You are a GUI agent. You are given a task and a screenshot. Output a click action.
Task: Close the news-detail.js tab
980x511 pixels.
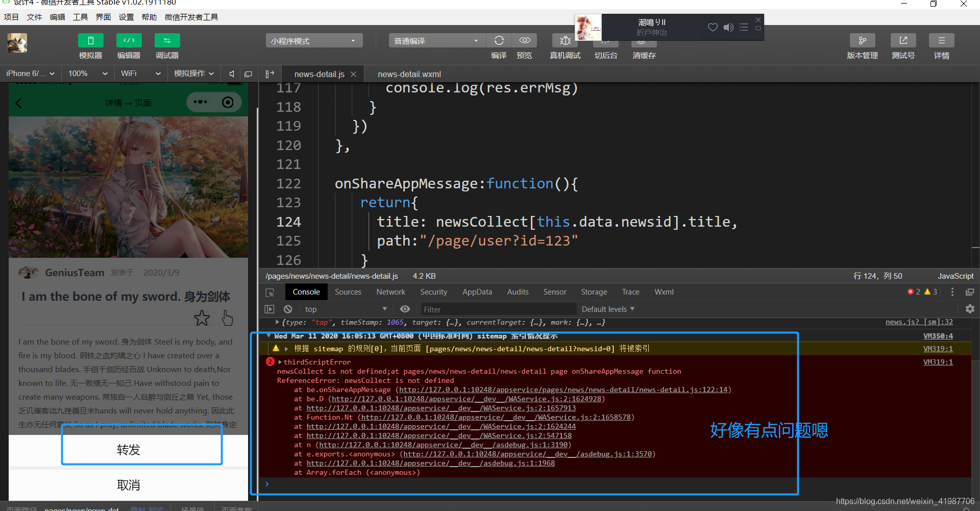[x=353, y=74]
